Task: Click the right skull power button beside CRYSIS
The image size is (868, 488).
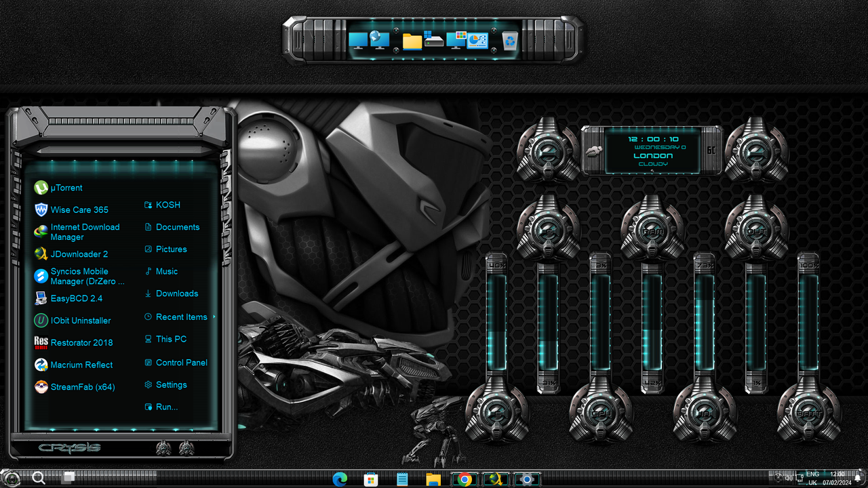Action: click(186, 448)
